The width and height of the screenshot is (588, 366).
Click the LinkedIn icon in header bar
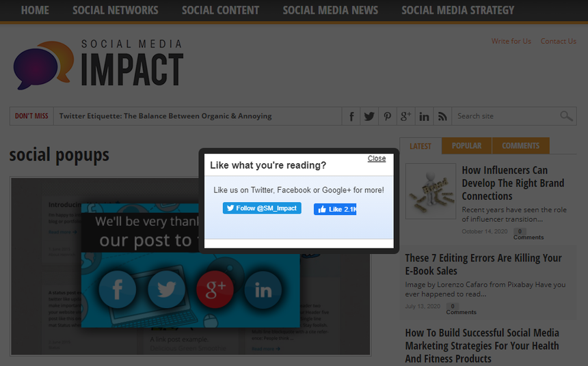click(x=424, y=116)
